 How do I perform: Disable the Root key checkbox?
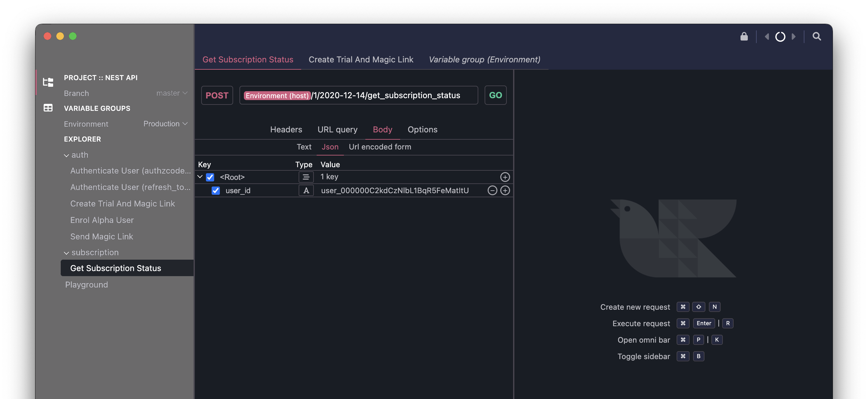pos(210,177)
